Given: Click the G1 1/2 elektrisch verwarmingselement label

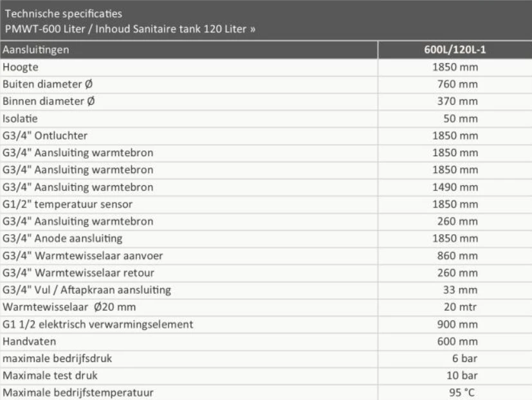Looking at the screenshot, I should tap(98, 324).
